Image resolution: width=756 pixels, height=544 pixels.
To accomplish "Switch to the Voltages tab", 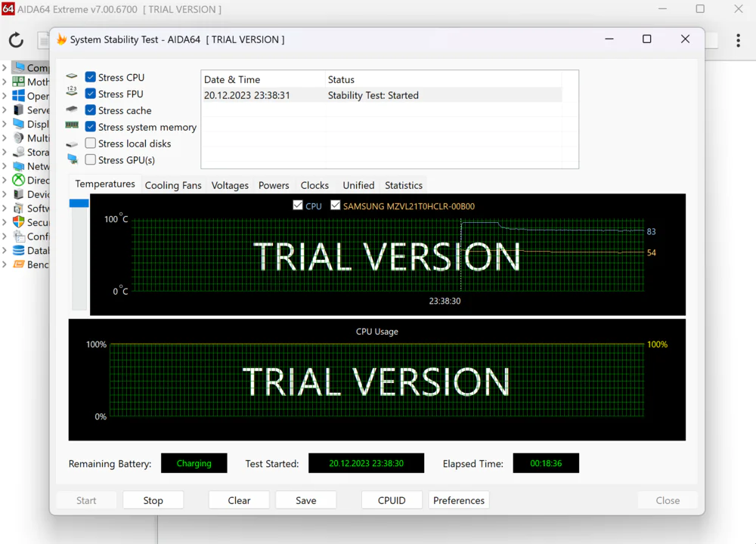I will tap(230, 185).
